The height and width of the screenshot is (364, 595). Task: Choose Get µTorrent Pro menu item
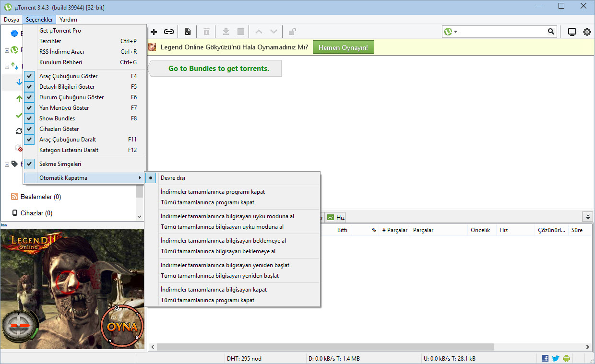click(84, 31)
